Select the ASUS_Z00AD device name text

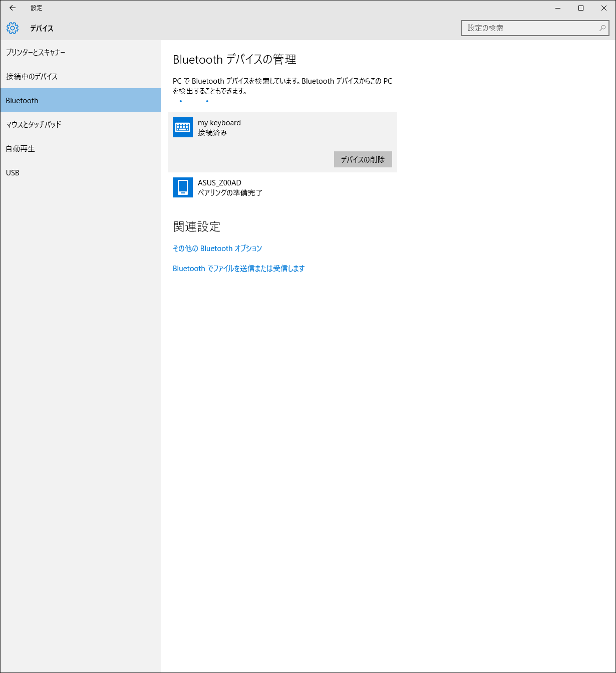(219, 183)
